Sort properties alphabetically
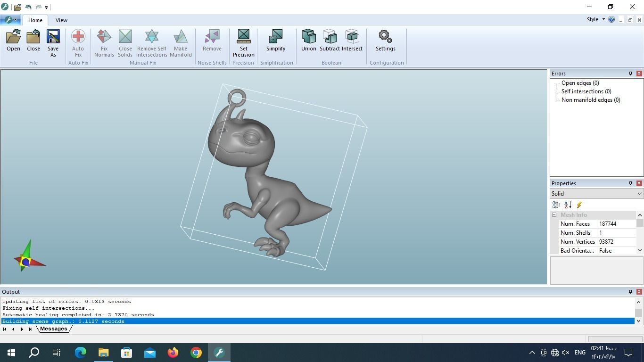The width and height of the screenshot is (644, 362). click(568, 205)
